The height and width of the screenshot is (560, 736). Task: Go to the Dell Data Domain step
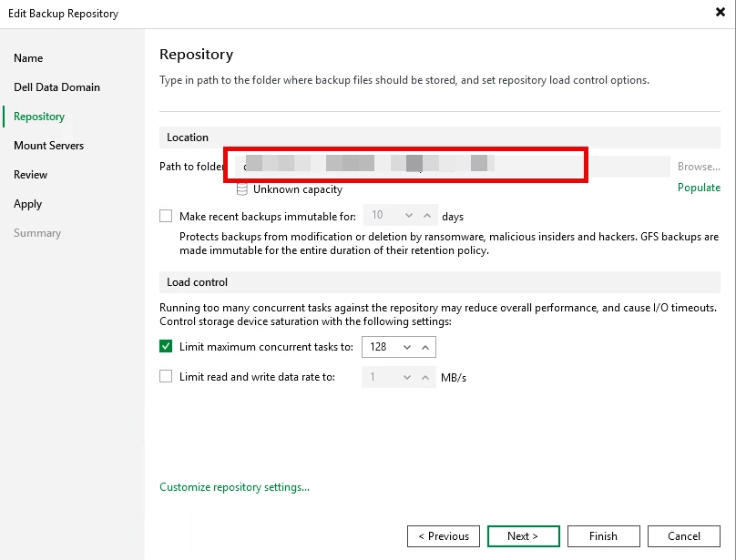coord(56,87)
